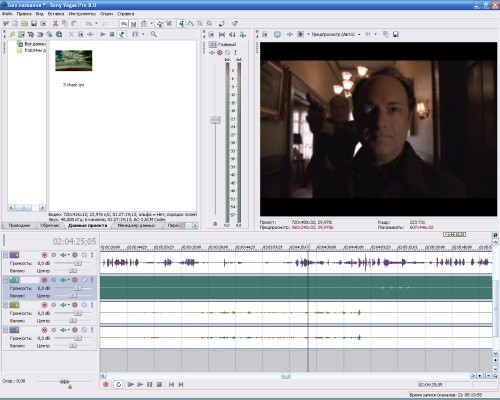Select the Envelope edit tool
The height and width of the screenshot is (400, 500).
pos(191,23)
